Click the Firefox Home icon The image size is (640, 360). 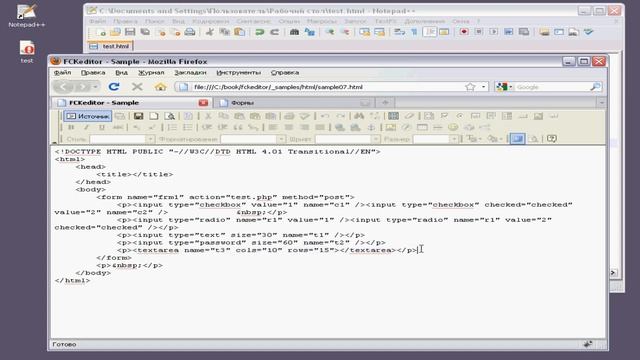click(x=160, y=87)
